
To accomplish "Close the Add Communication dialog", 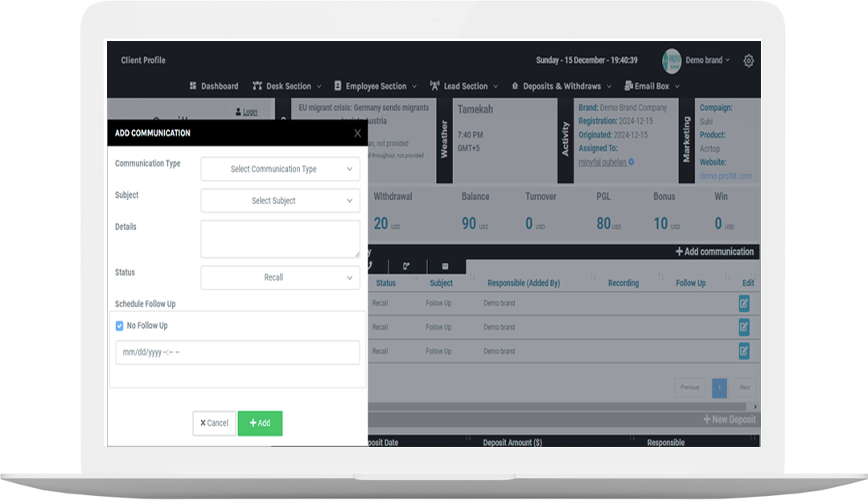I will 357,133.
